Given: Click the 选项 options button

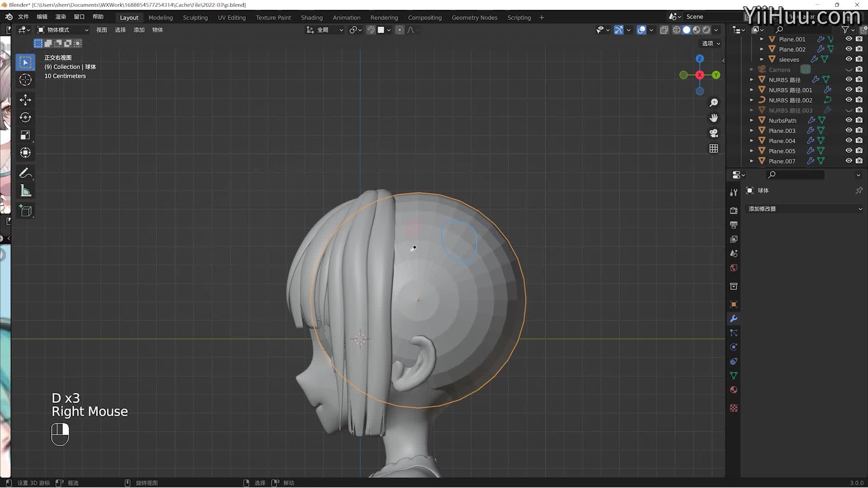Looking at the screenshot, I should (x=711, y=43).
